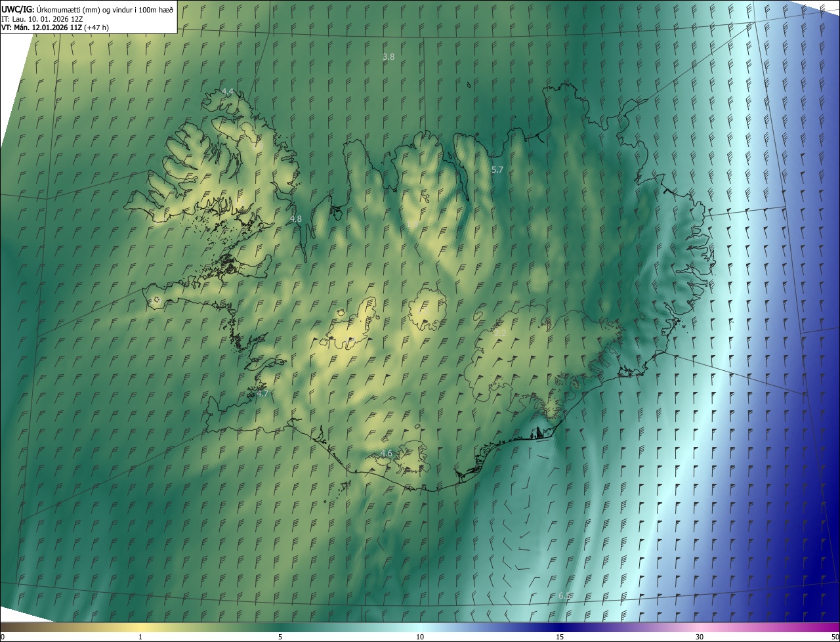The width and height of the screenshot is (840, 642).
Task: Click the colorbar tick label 15
Action: tap(560, 637)
